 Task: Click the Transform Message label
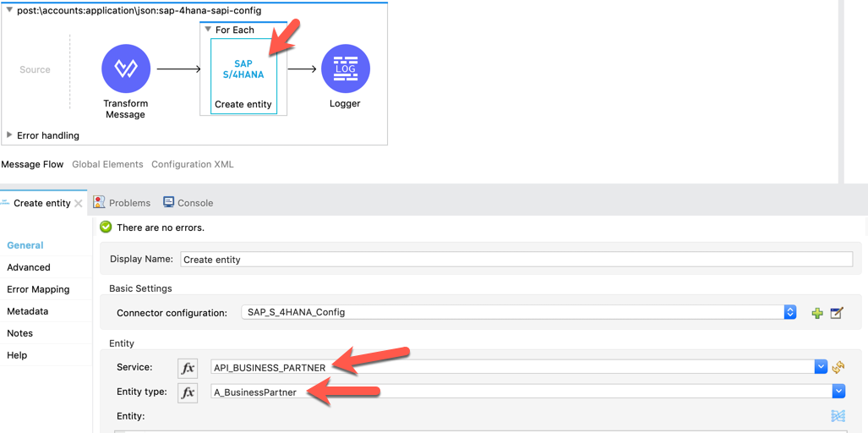pos(126,109)
